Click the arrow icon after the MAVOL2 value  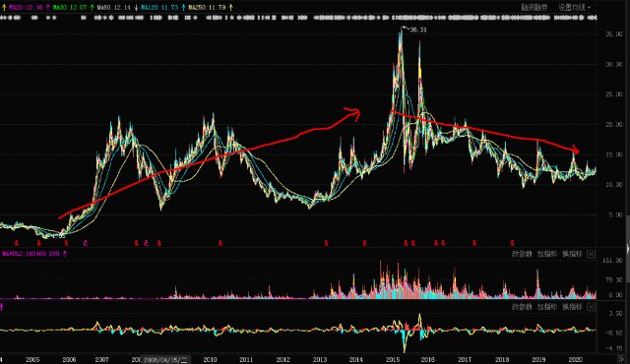[x=65, y=254]
